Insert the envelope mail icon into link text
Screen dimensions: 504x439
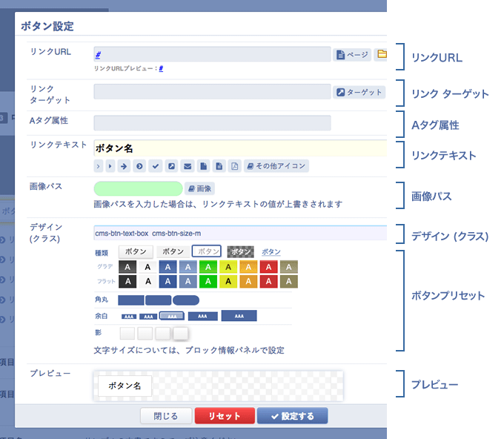coord(187,166)
